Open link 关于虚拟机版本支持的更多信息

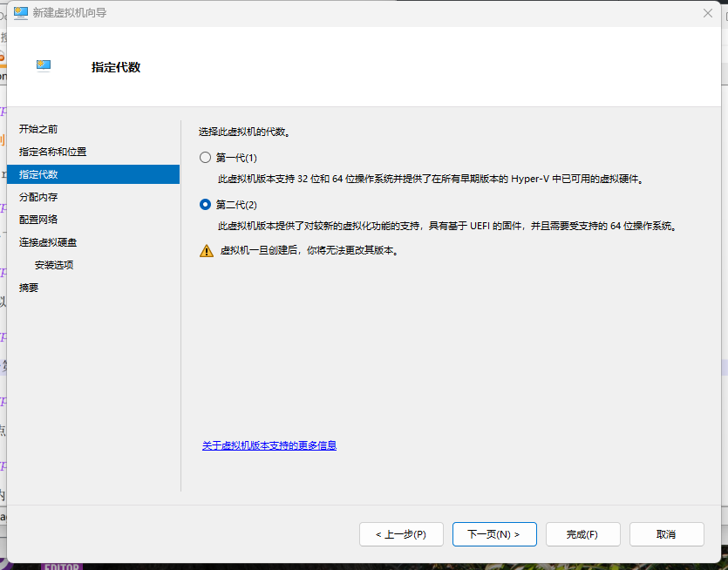point(269,445)
